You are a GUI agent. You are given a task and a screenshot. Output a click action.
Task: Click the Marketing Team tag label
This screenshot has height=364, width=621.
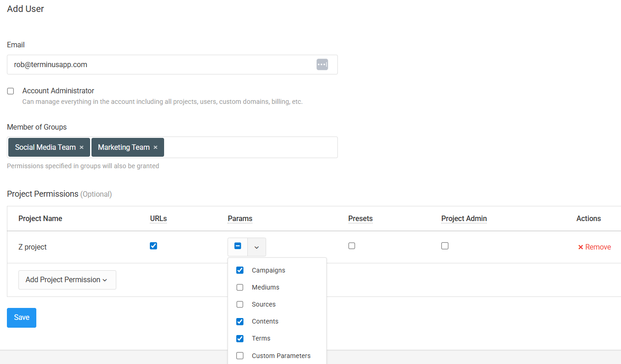coord(124,148)
